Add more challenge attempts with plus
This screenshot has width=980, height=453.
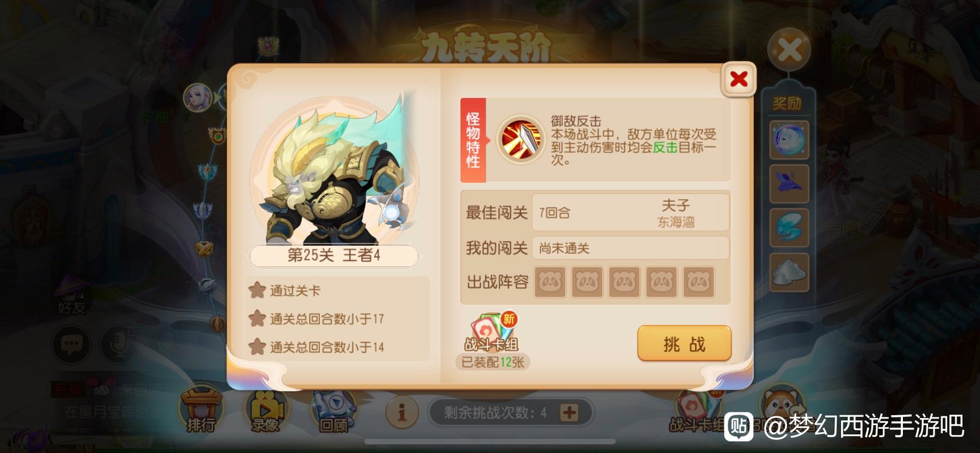click(x=569, y=413)
